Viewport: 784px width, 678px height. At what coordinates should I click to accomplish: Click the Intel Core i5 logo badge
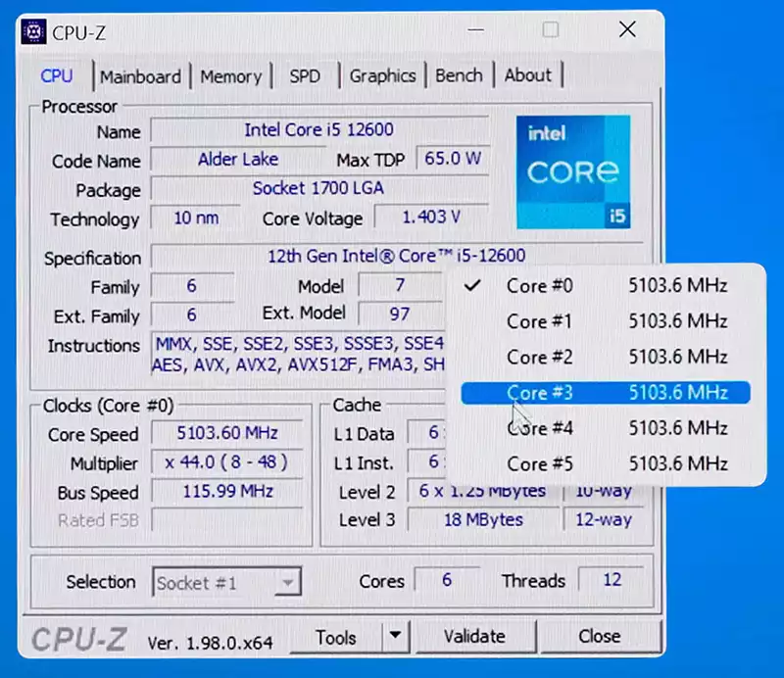tap(573, 172)
